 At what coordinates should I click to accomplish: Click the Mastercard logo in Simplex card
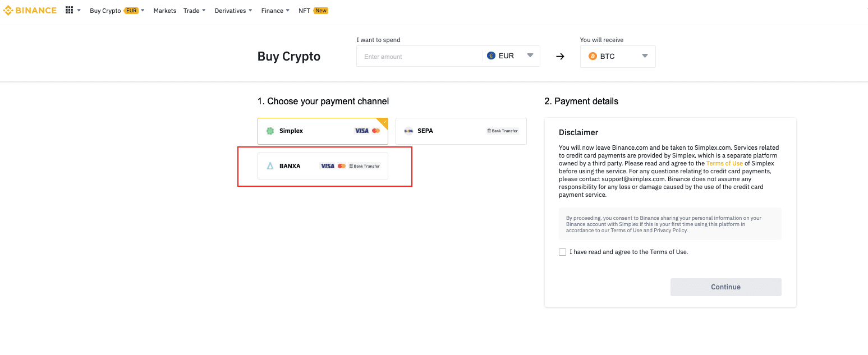(x=376, y=131)
